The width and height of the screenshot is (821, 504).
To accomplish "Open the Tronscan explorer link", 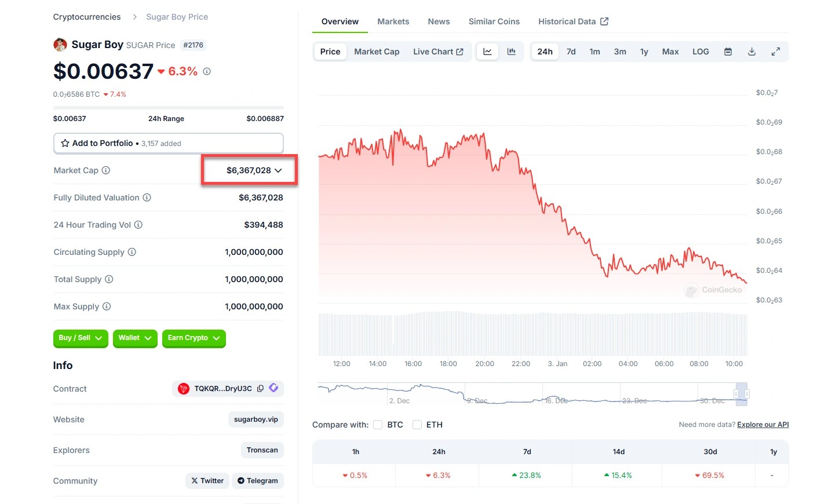I will pyautogui.click(x=262, y=450).
